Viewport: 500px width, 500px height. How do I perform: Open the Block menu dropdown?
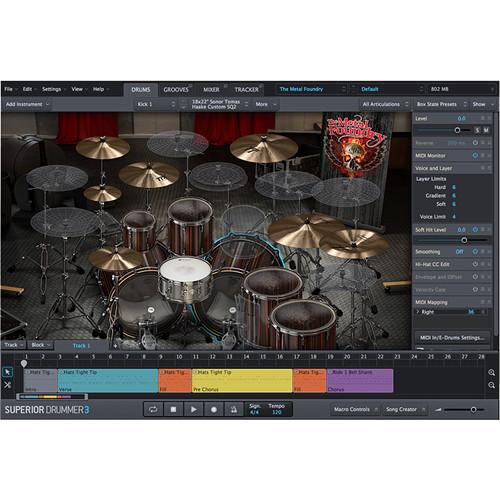click(40, 345)
